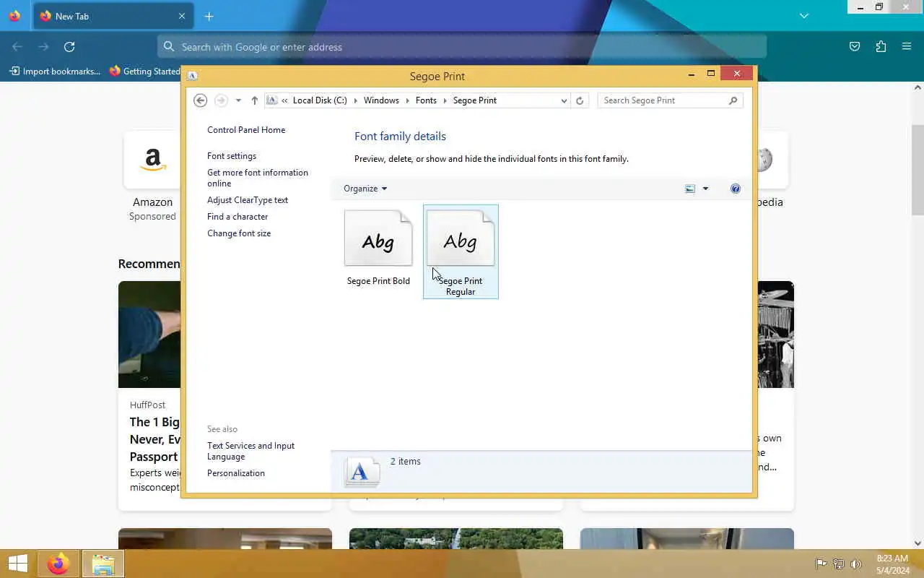Image resolution: width=924 pixels, height=578 pixels.
Task: Click the magnifier in Search Segoe Print
Action: [x=733, y=100]
